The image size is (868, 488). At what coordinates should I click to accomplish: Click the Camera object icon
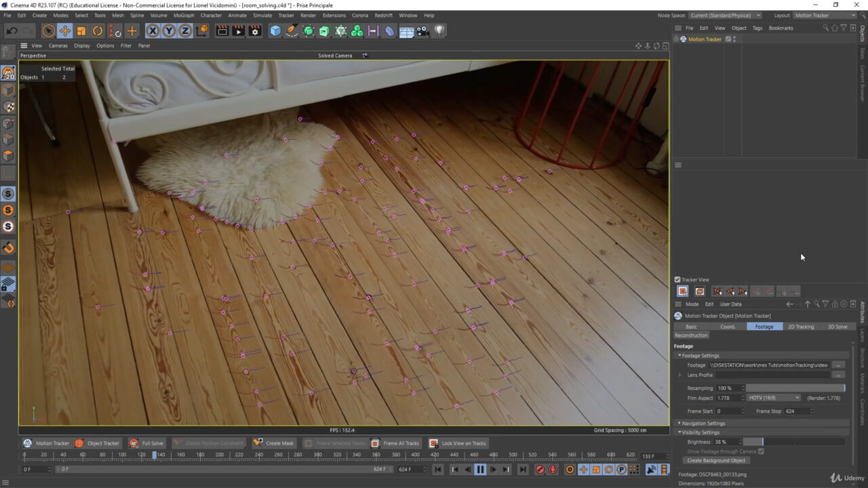[x=422, y=30]
